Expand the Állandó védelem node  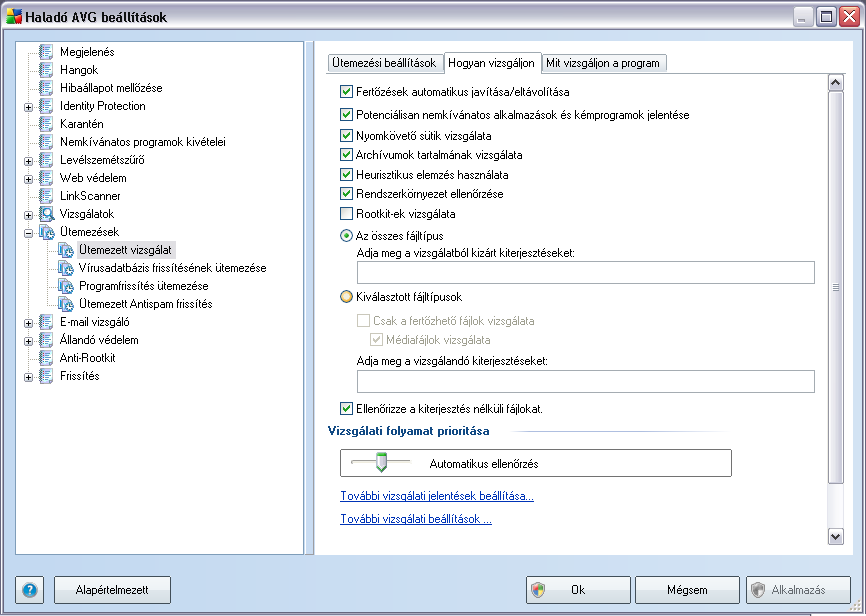pos(29,341)
